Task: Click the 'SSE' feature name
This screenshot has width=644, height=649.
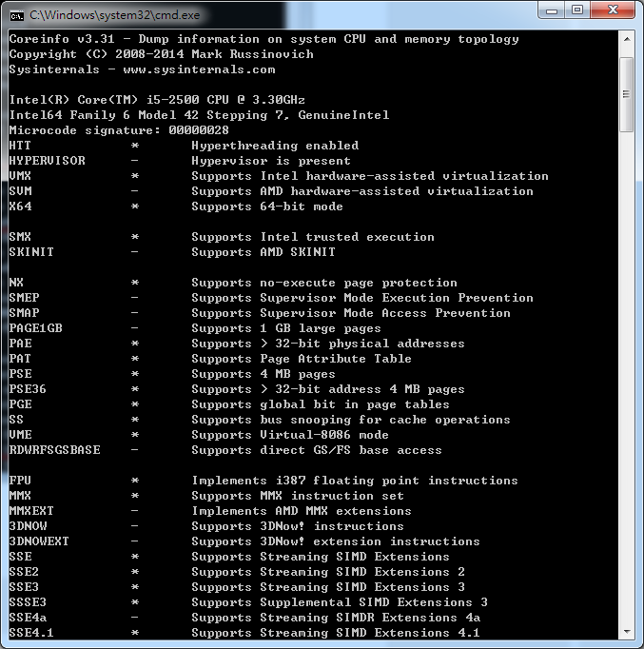Action: coord(20,557)
